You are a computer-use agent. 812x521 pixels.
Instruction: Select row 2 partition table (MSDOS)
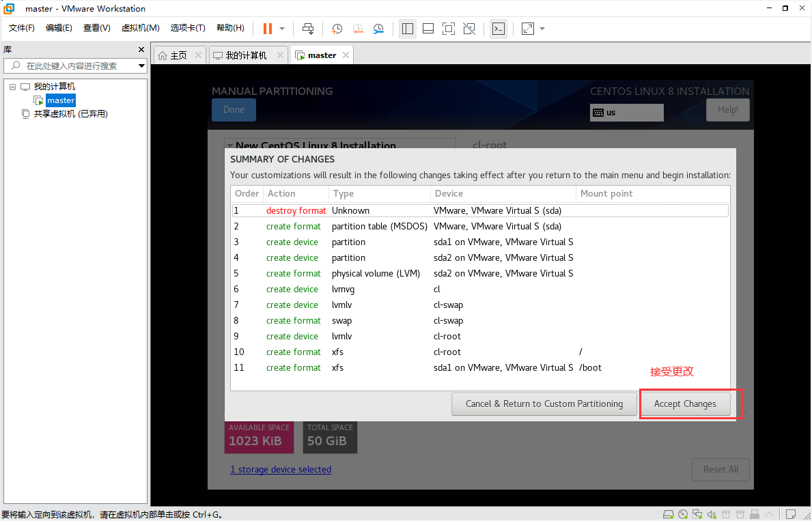pos(480,226)
